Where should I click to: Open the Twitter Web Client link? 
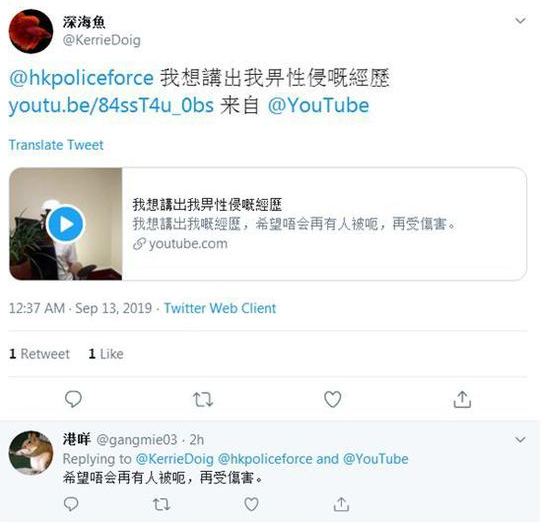(x=220, y=308)
